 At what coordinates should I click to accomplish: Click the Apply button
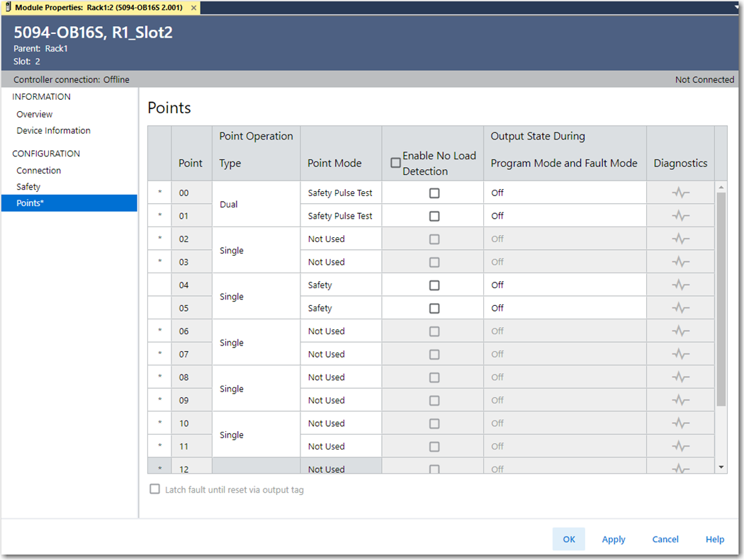pyautogui.click(x=613, y=539)
